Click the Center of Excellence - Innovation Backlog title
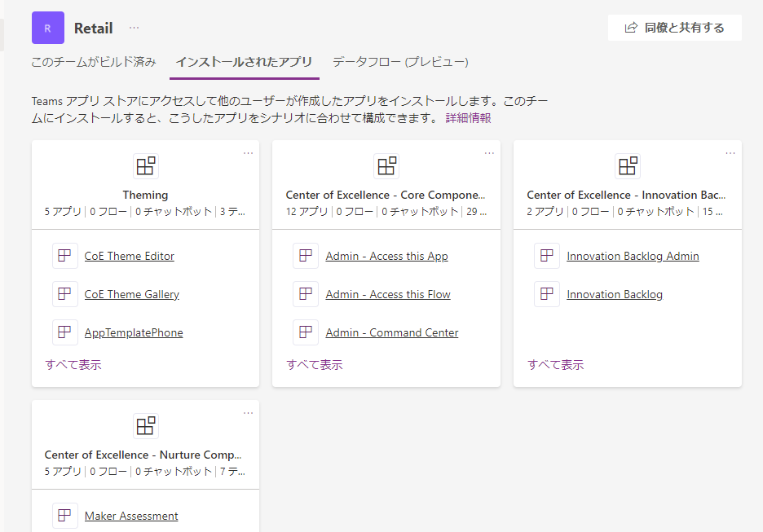The width and height of the screenshot is (763, 532). tap(626, 195)
